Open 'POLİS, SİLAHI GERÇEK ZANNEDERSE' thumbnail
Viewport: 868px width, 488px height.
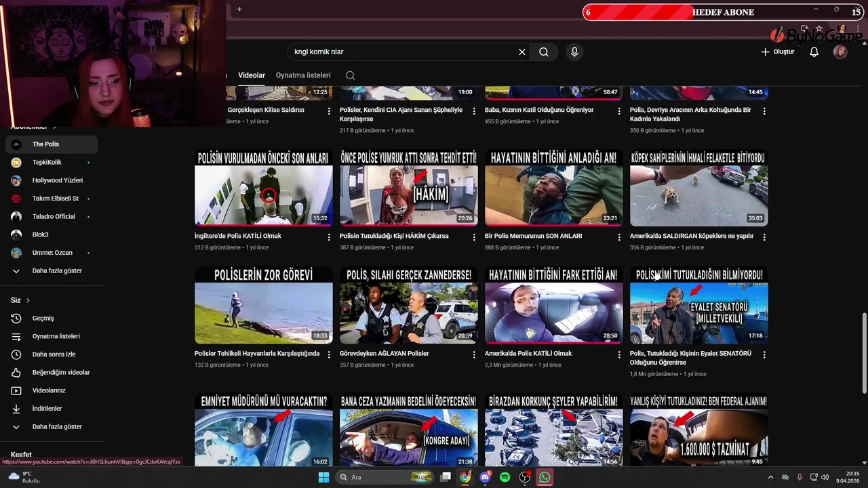pyautogui.click(x=409, y=305)
